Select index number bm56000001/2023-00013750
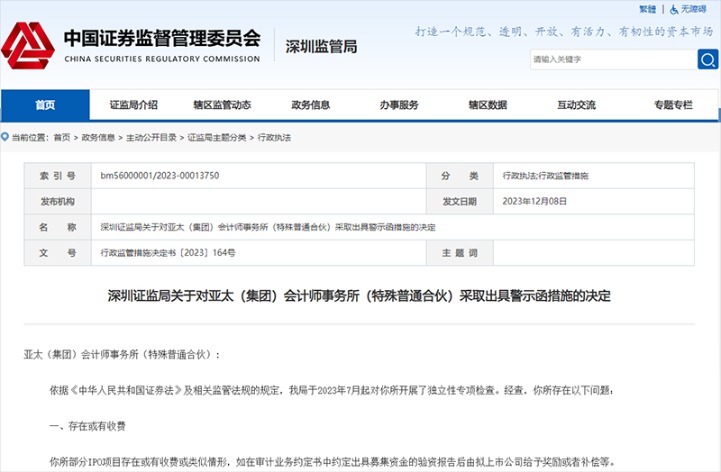The width and height of the screenshot is (721, 472). (160, 176)
